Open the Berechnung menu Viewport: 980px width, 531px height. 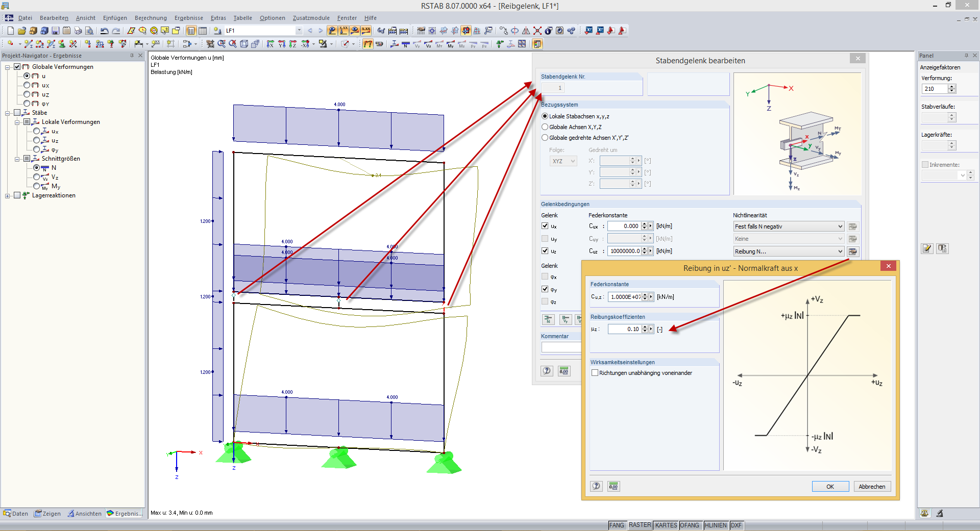(151, 18)
